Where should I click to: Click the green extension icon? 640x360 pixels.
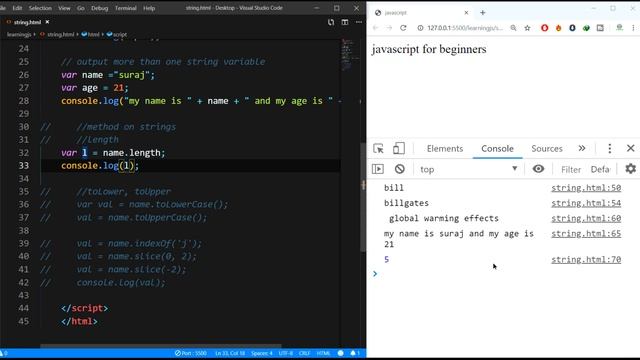(586, 28)
